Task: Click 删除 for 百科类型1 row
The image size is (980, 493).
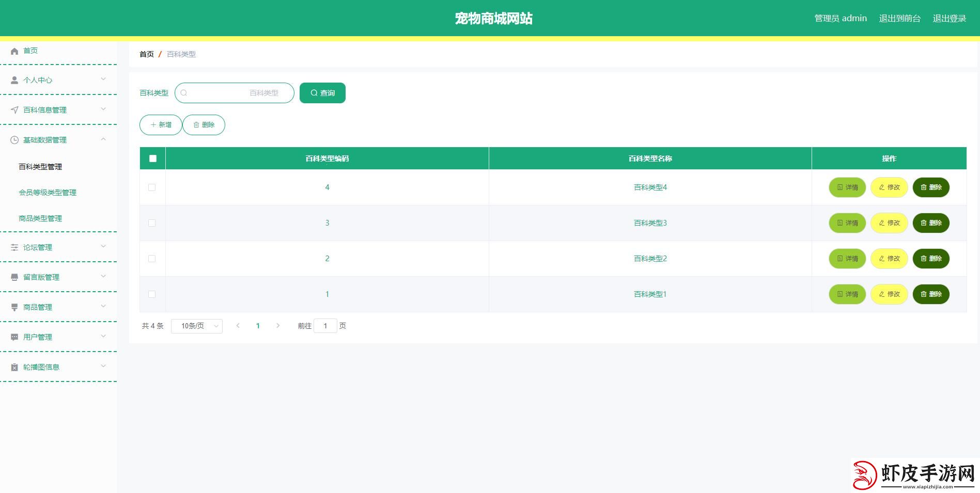Action: (931, 294)
